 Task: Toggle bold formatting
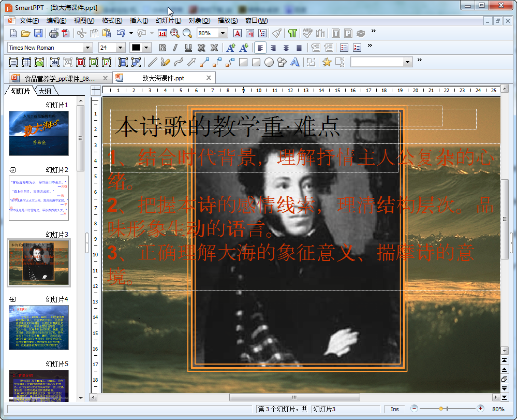(163, 48)
